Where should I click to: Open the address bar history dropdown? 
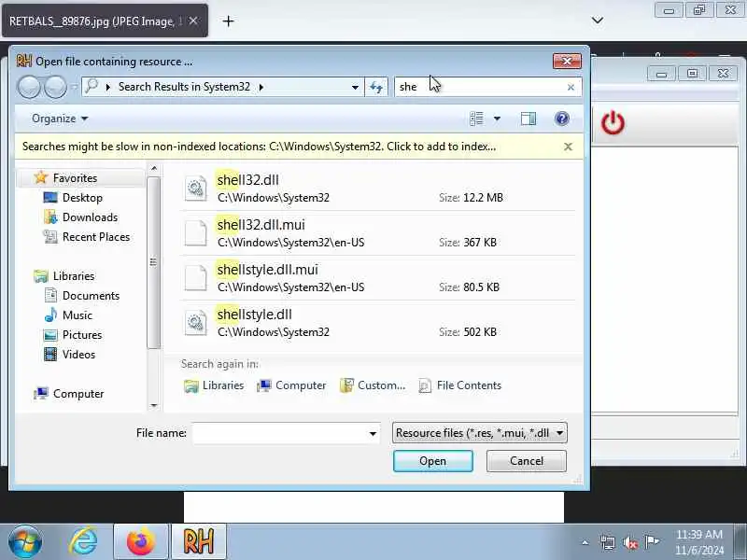point(355,87)
